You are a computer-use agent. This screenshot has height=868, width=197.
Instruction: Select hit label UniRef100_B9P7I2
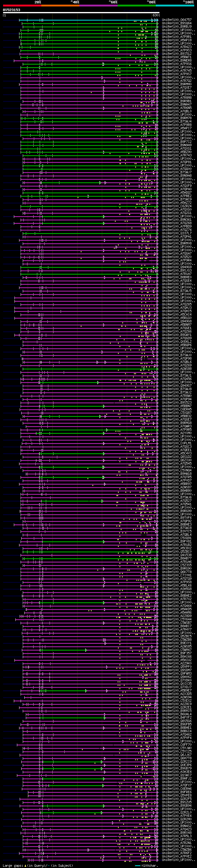tap(176, 142)
